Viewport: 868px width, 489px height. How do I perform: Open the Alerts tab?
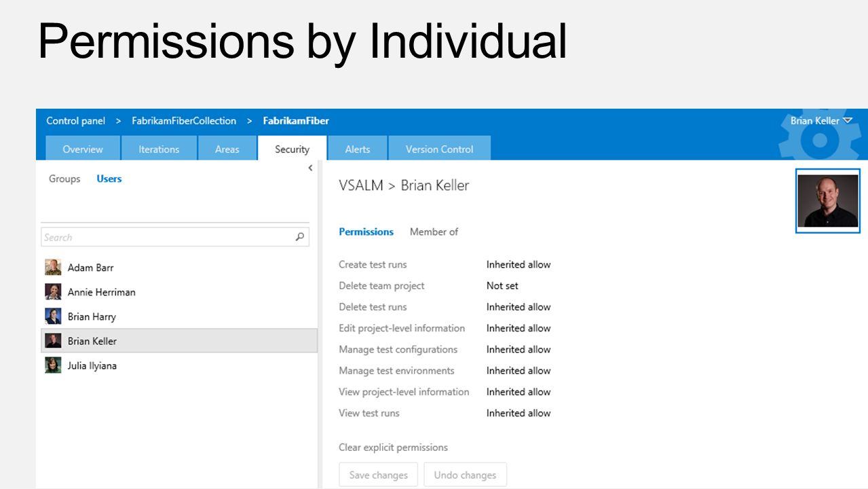tap(358, 149)
